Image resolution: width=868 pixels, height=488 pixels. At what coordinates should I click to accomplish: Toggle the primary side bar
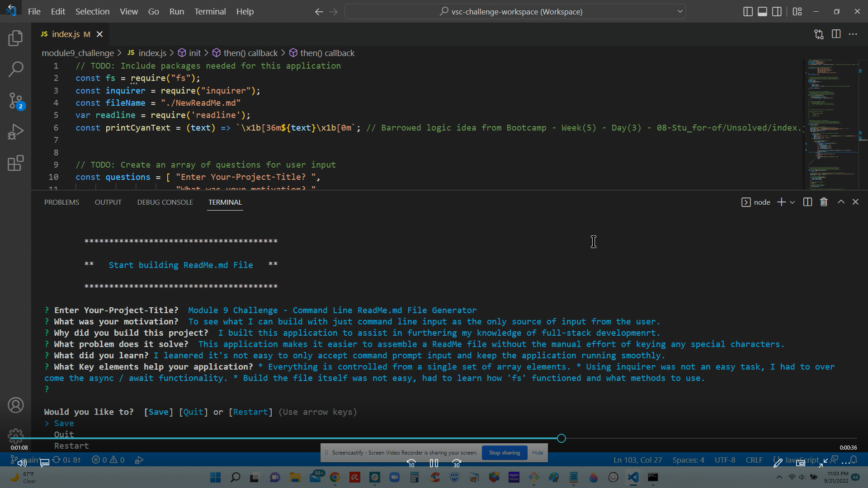[747, 11]
